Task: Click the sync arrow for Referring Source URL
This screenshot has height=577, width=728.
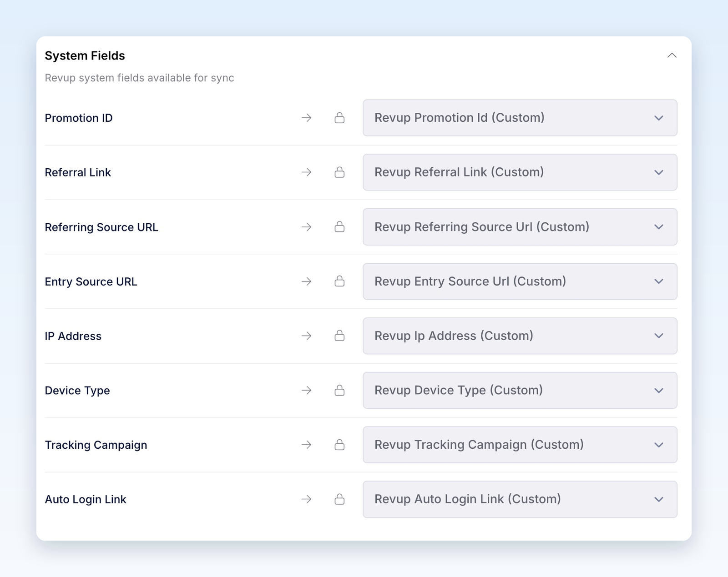Action: pos(307,227)
